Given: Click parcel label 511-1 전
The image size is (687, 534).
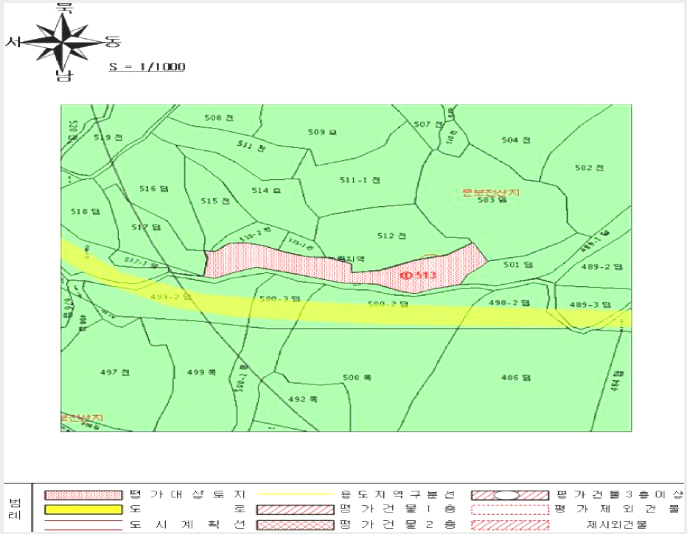Looking at the screenshot, I should click(360, 180).
